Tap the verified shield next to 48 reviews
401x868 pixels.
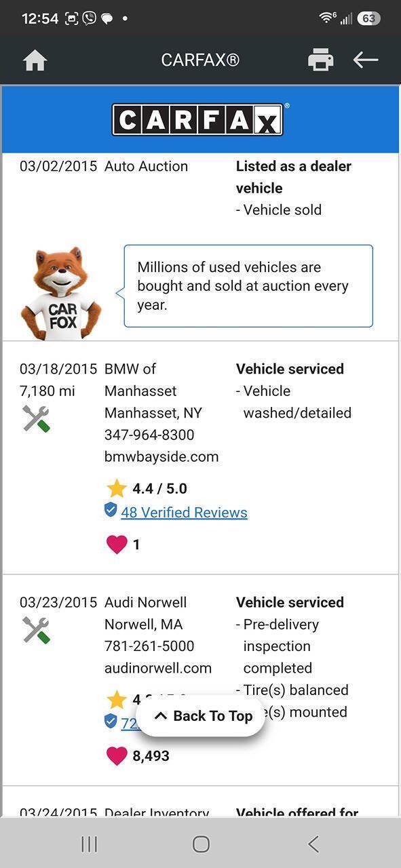click(111, 510)
